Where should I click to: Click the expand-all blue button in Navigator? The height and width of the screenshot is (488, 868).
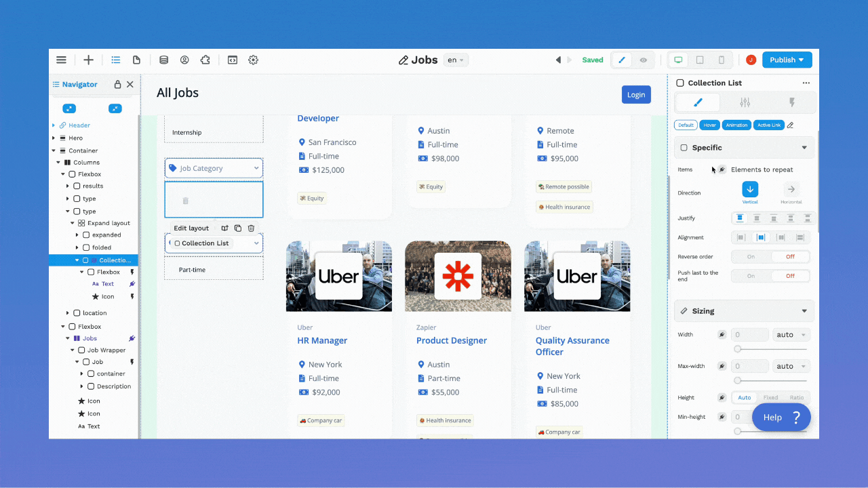(69, 108)
